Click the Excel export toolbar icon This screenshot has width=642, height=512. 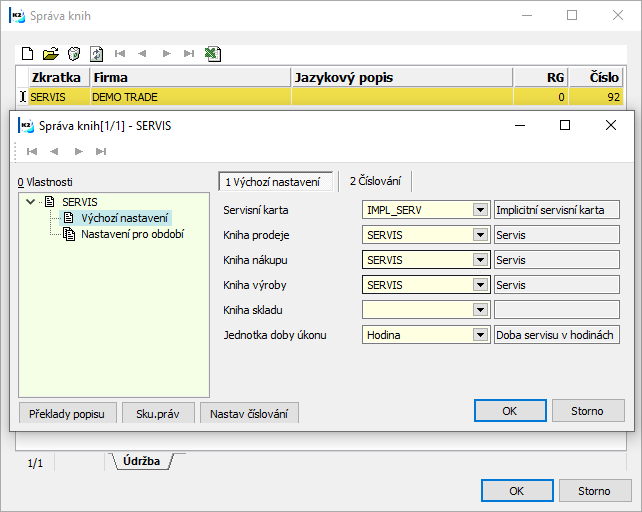pos(212,53)
